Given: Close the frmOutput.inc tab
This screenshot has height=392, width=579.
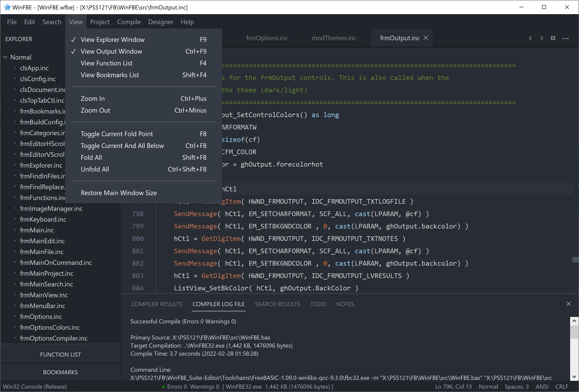Looking at the screenshot, I should tap(426, 38).
